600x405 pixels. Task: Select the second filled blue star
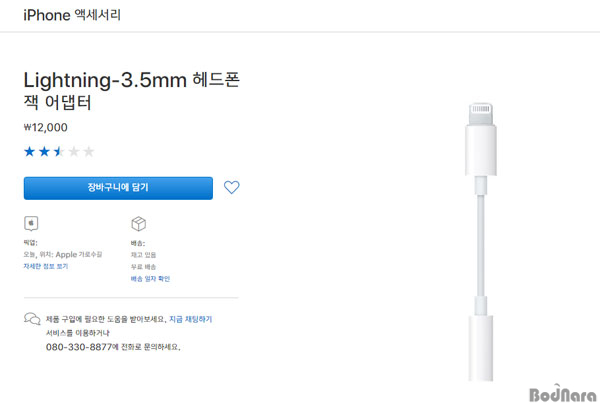click(44, 152)
